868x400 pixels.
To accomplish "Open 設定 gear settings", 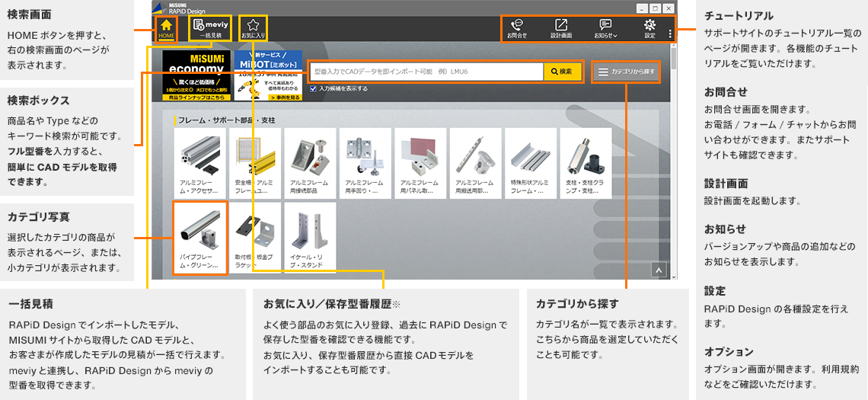I will 649,28.
